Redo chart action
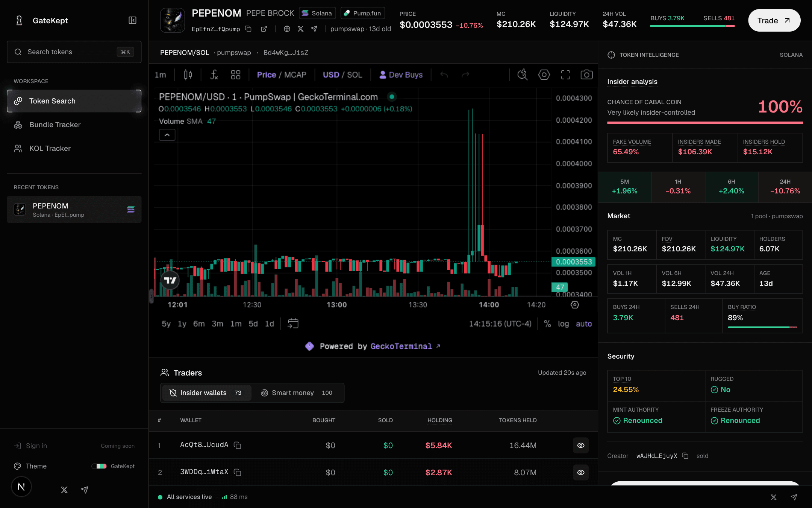 (x=465, y=75)
